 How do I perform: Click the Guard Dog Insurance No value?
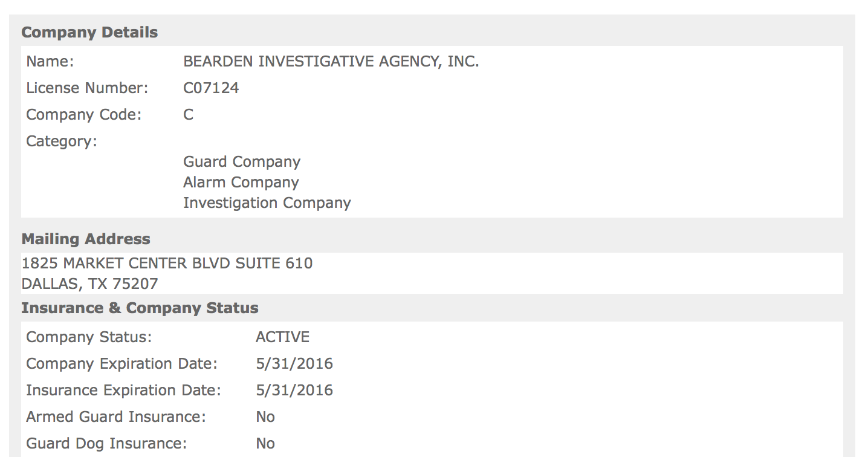point(265,444)
